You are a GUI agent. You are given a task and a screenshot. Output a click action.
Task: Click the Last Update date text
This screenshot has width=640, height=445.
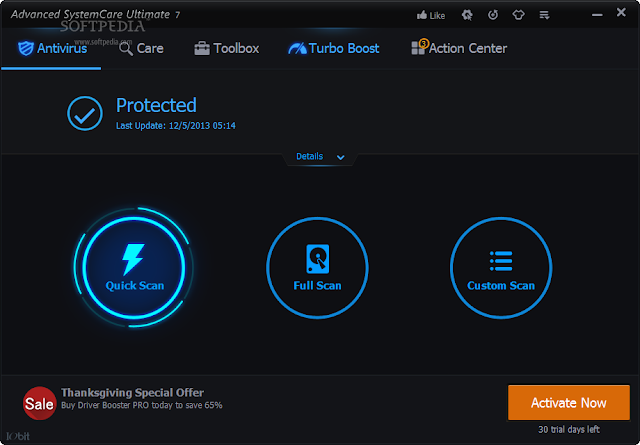point(176,125)
